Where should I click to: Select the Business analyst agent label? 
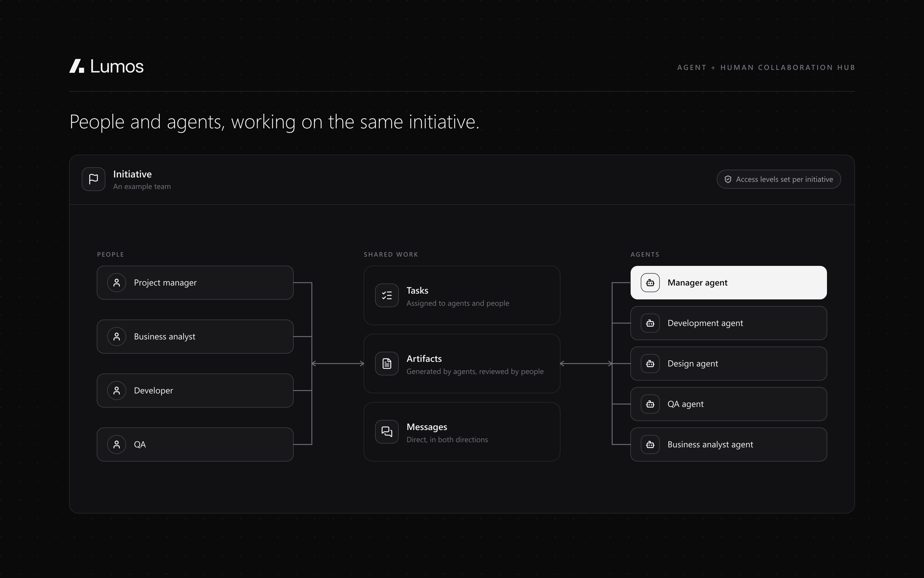[710, 444]
